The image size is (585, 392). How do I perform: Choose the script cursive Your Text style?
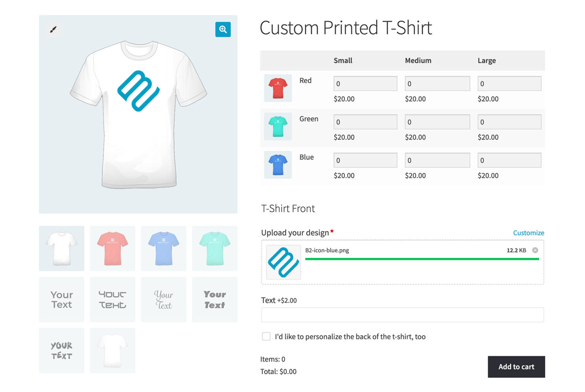click(163, 299)
